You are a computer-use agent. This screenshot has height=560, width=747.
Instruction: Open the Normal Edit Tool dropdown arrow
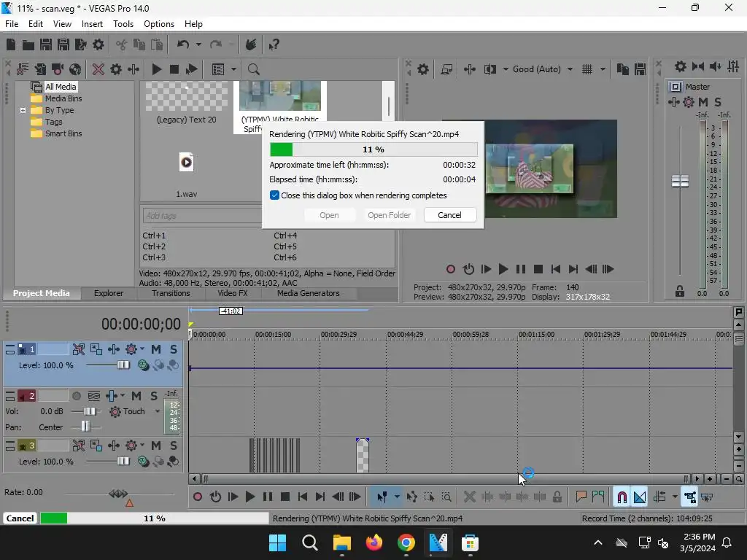[397, 497]
